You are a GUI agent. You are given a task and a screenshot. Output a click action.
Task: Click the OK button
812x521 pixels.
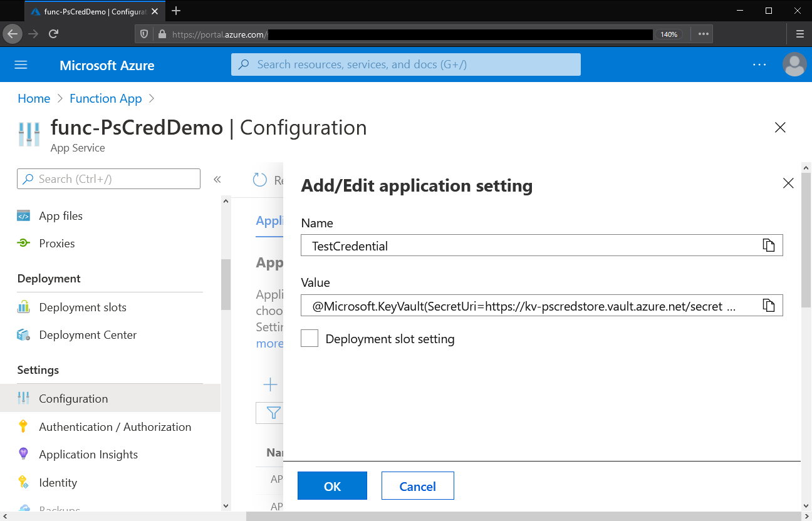(332, 486)
